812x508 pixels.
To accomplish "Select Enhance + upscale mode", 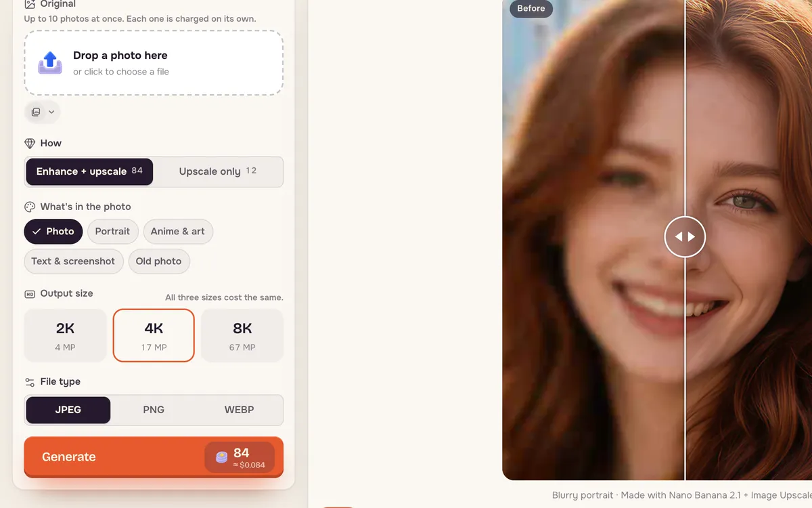I will point(89,172).
